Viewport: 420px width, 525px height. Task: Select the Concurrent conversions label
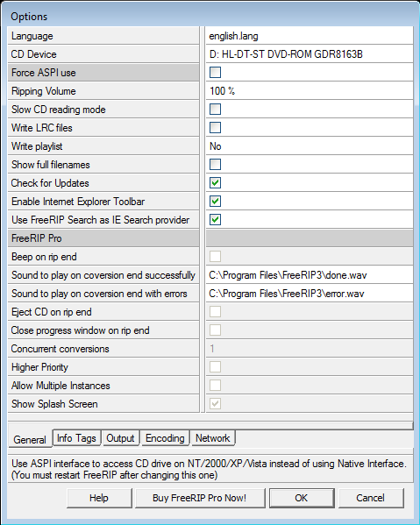click(103, 349)
